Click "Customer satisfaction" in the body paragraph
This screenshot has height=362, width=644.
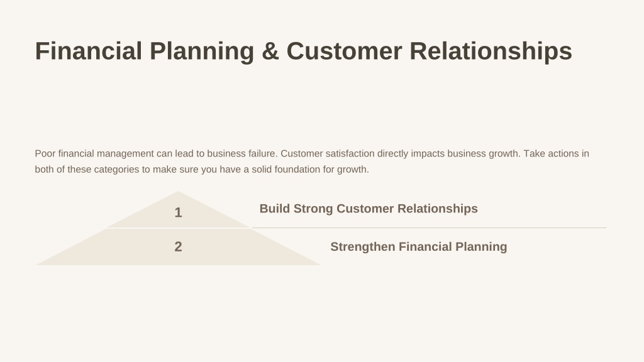pos(327,153)
